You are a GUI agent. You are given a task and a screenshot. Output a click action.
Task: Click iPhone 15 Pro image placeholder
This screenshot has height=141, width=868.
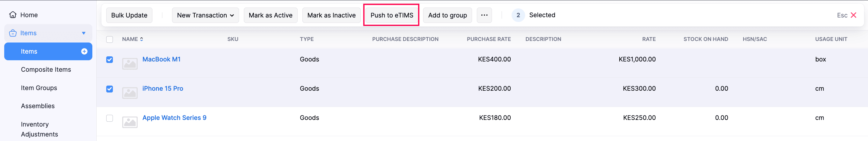130,93
